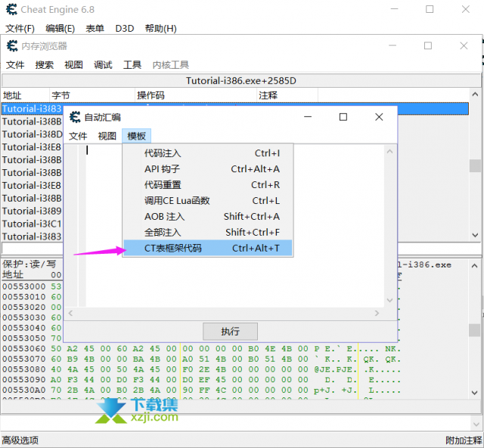Select 全部注入 from the template menu

pos(208,232)
